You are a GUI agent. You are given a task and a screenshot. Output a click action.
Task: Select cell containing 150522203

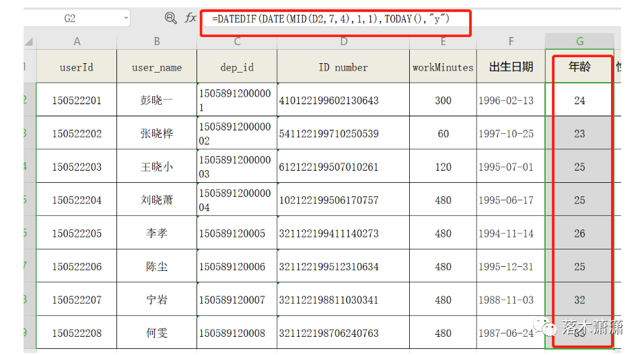pos(77,166)
